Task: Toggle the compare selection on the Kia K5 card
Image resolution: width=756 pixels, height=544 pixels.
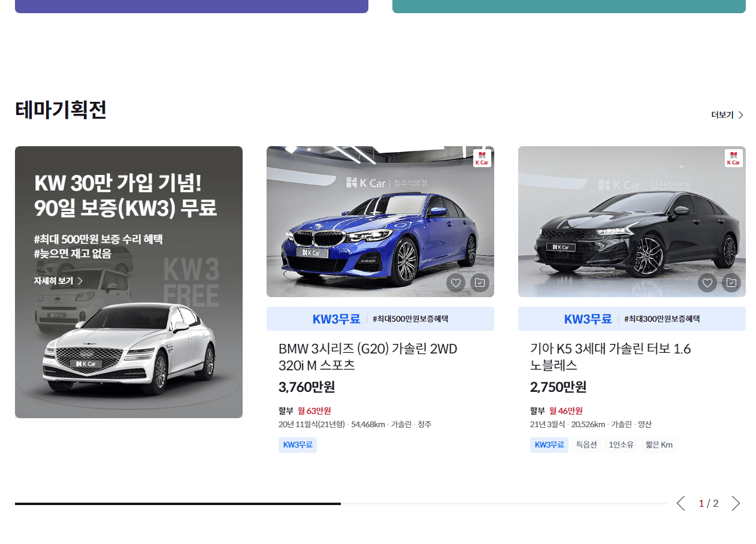Action: (x=731, y=282)
